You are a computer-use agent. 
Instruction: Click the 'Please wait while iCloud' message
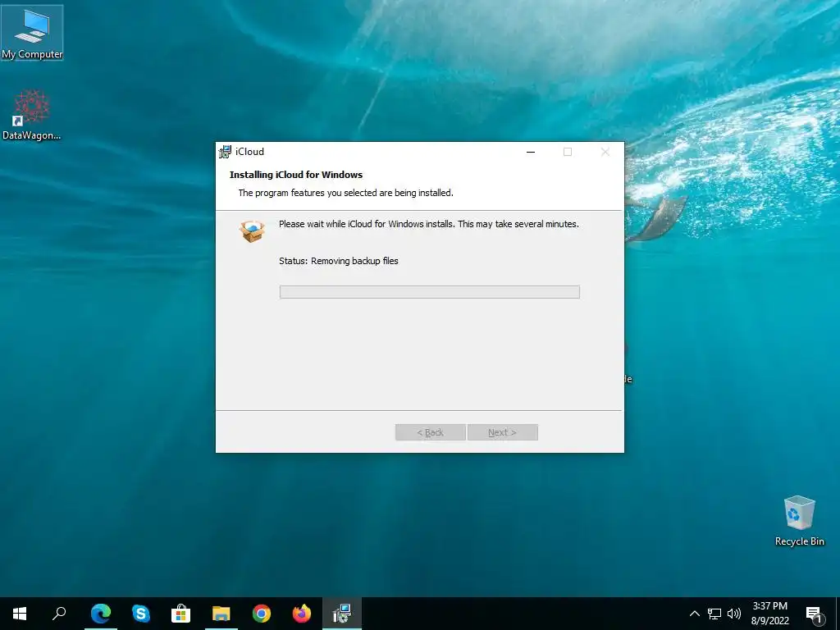428,224
